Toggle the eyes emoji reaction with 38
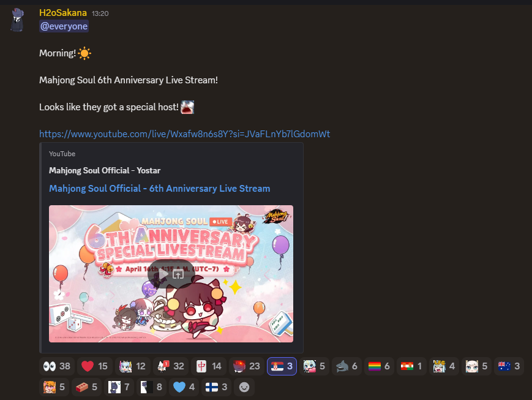The width and height of the screenshot is (532, 400). (x=57, y=366)
